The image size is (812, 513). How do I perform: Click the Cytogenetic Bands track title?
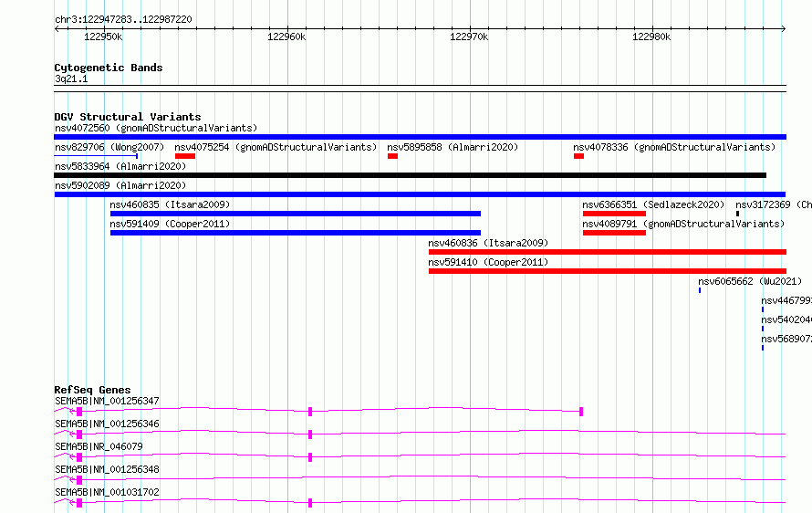[x=109, y=68]
